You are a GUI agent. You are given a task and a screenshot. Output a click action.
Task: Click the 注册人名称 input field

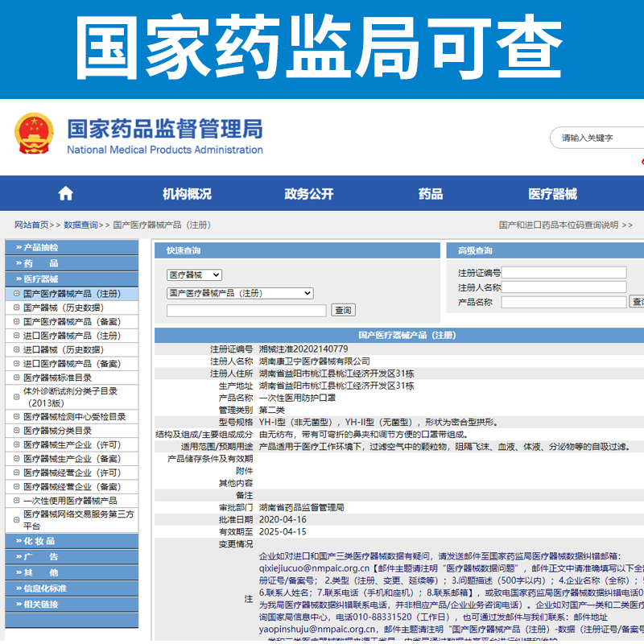[564, 287]
